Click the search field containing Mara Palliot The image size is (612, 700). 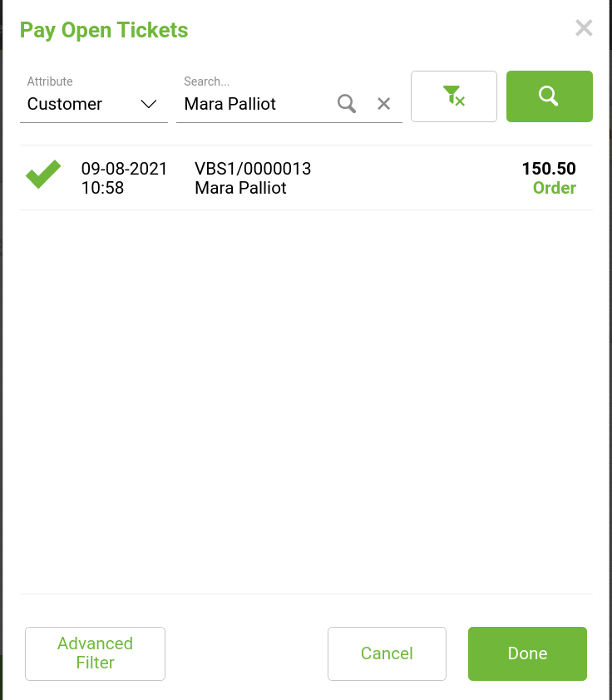tap(254, 104)
